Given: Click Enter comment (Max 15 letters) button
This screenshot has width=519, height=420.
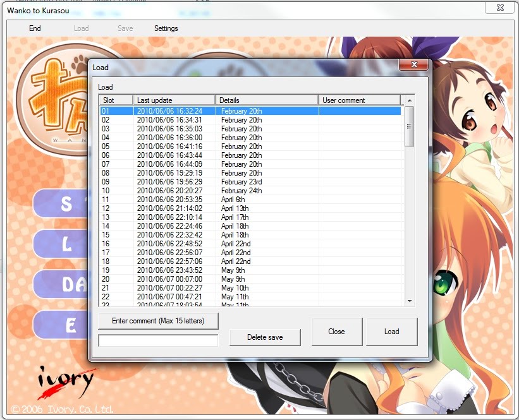Looking at the screenshot, I should (x=158, y=321).
